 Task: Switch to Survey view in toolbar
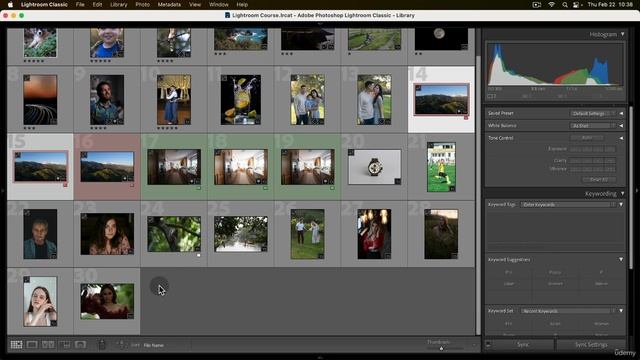[x=64, y=345]
